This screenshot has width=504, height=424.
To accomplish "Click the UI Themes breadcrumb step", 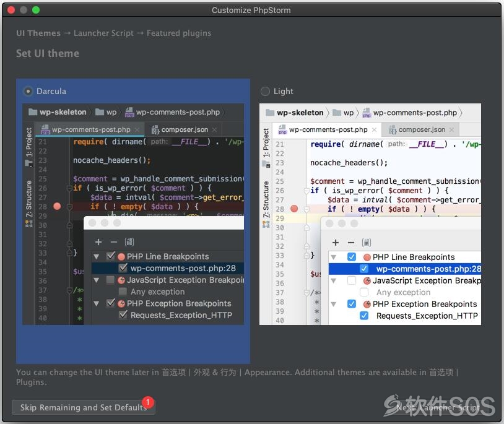I will pos(38,33).
